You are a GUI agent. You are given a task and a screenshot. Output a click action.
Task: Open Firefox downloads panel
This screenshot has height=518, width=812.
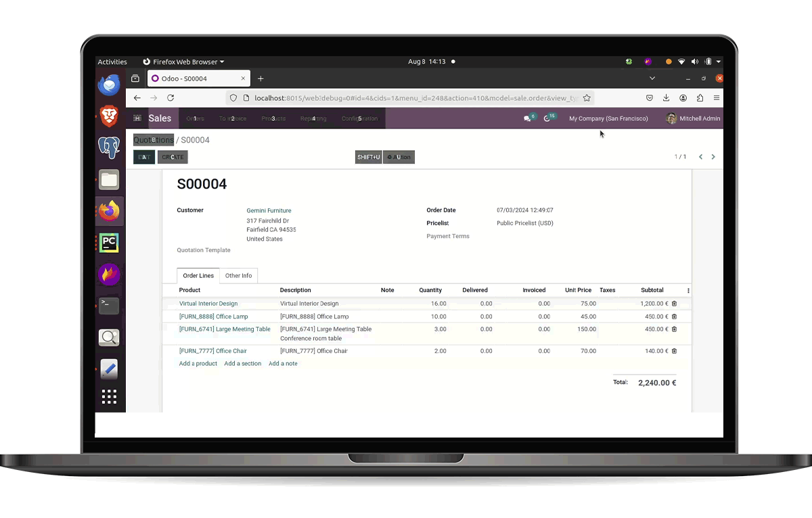coord(667,98)
